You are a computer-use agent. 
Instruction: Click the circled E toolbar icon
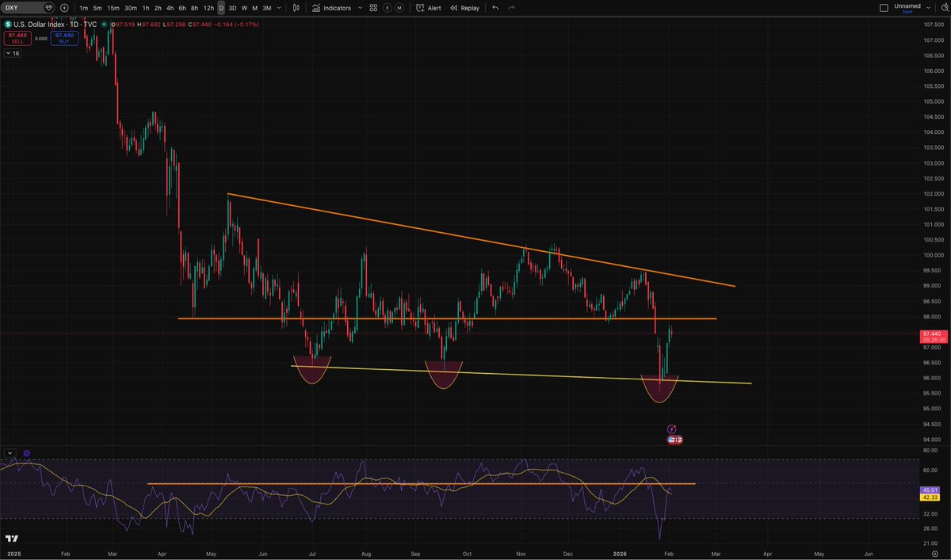tap(387, 7)
